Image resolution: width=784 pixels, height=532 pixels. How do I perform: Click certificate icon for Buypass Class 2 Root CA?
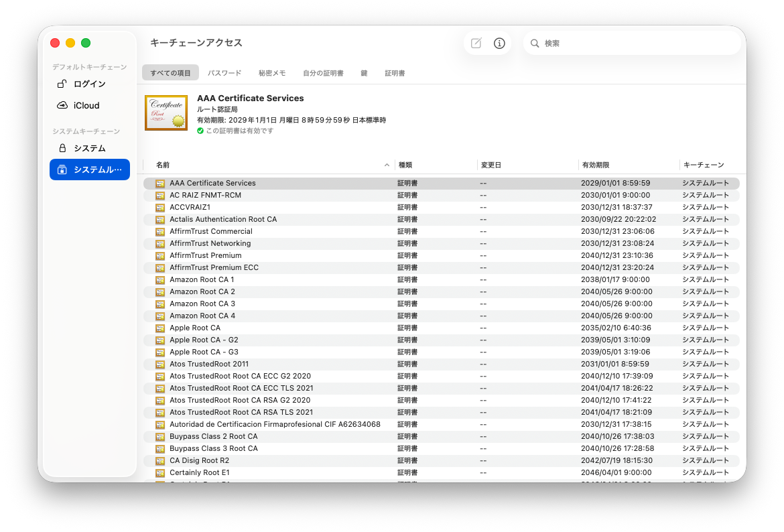click(x=160, y=436)
